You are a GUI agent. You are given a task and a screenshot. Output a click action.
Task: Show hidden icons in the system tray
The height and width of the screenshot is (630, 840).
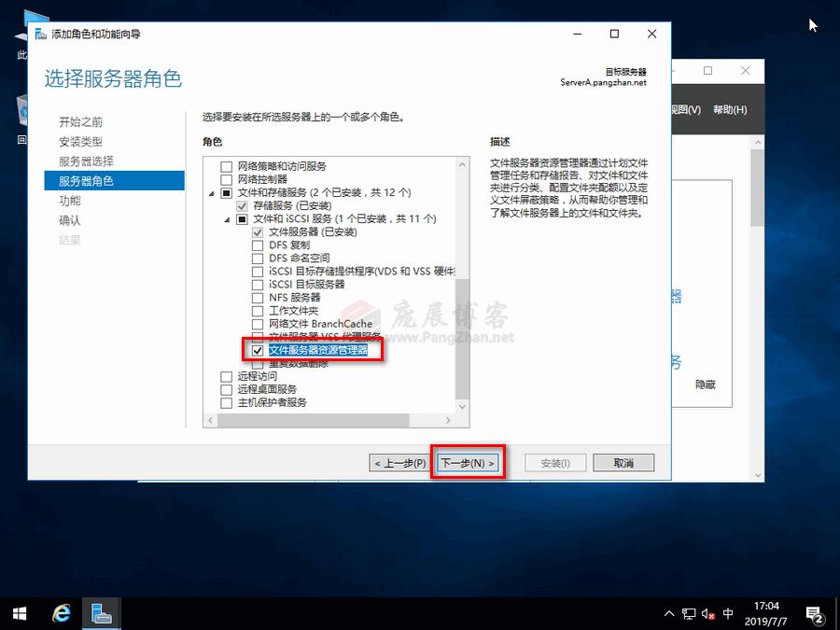670,613
